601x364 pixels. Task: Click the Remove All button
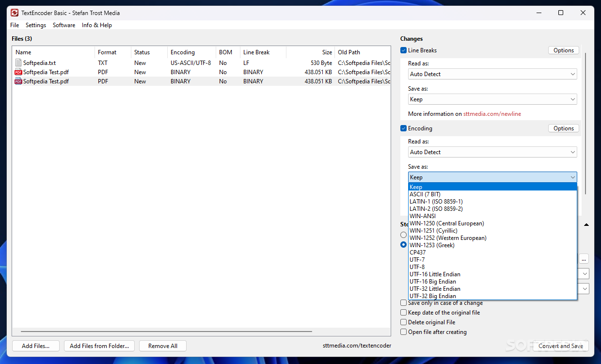(x=163, y=346)
